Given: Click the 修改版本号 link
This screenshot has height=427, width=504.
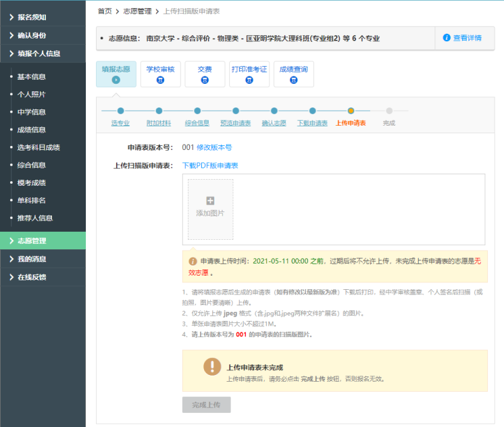Looking at the screenshot, I should pos(214,147).
